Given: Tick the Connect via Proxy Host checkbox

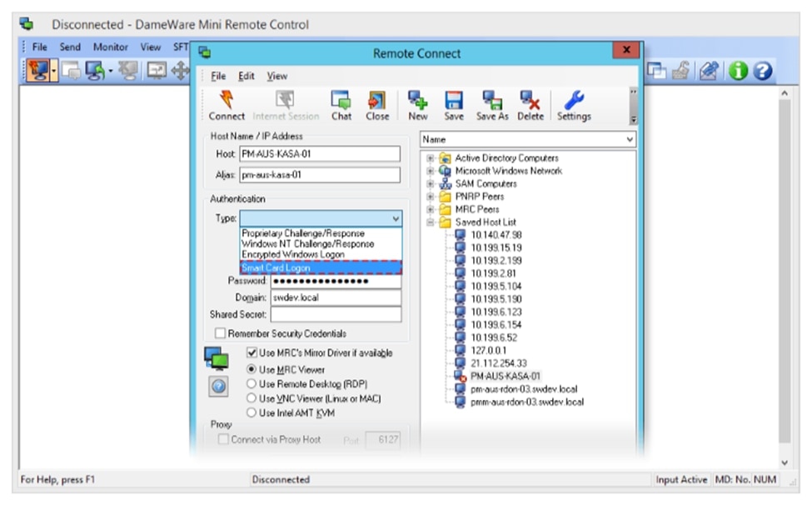Looking at the screenshot, I should 223,439.
